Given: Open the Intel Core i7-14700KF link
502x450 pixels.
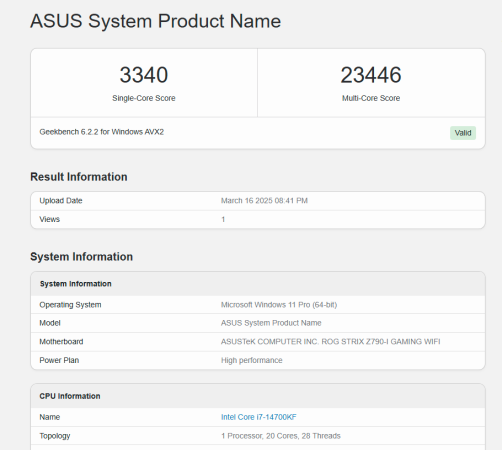Looking at the screenshot, I should (259, 417).
